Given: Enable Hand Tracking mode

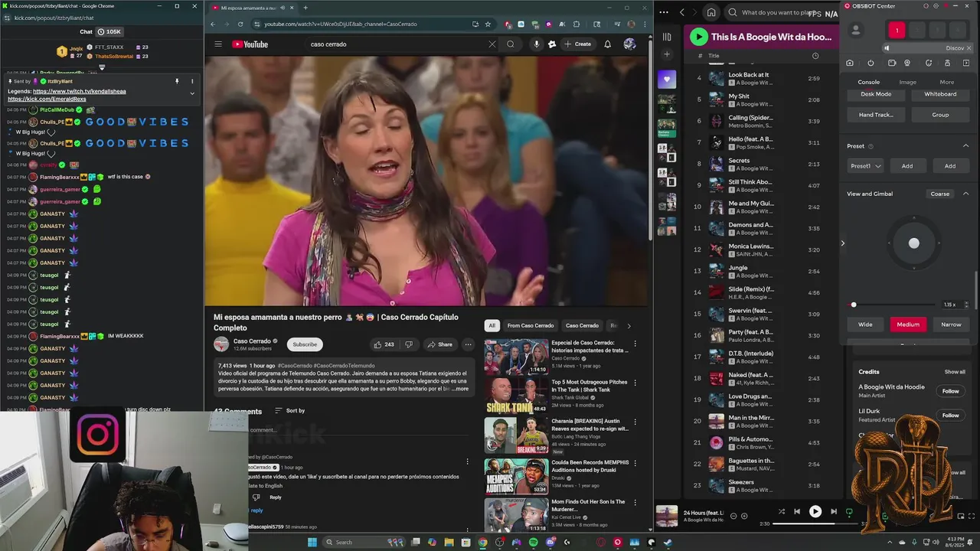Looking at the screenshot, I should [876, 115].
